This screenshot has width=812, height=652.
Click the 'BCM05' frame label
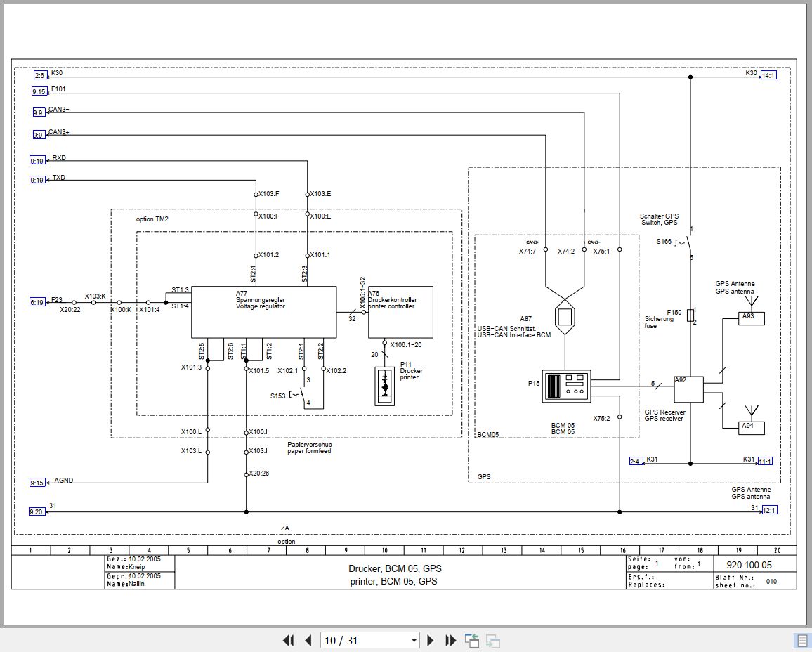point(487,434)
